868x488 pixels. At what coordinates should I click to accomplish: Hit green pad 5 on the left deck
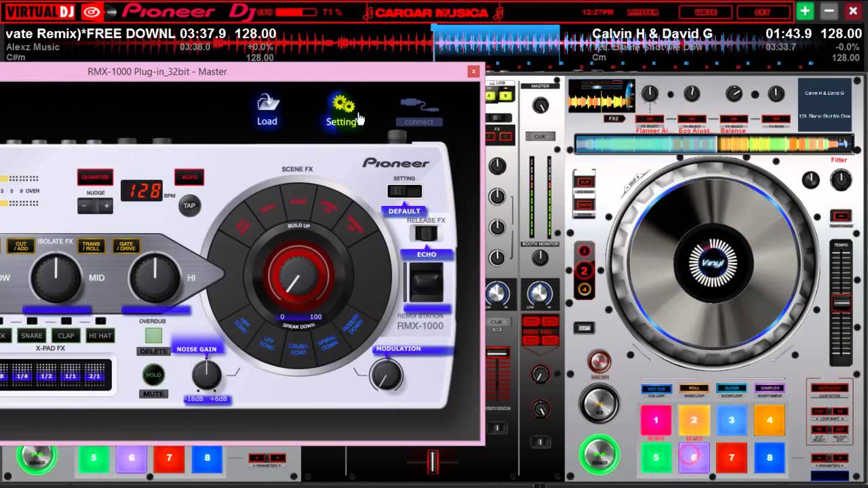(94, 458)
